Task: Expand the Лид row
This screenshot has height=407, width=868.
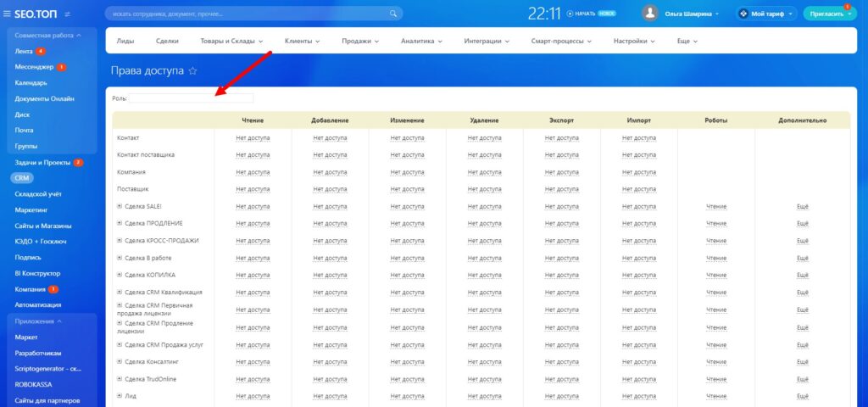Action: pos(120,396)
